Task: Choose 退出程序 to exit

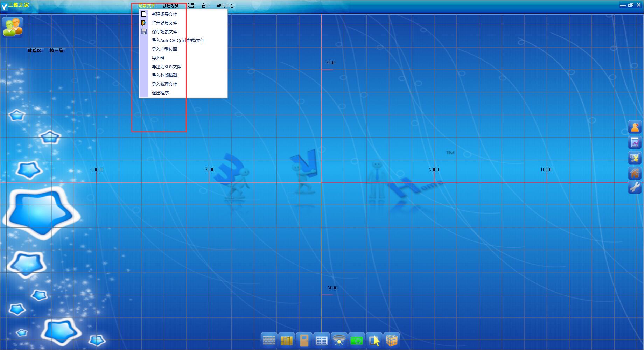Action: coord(160,93)
